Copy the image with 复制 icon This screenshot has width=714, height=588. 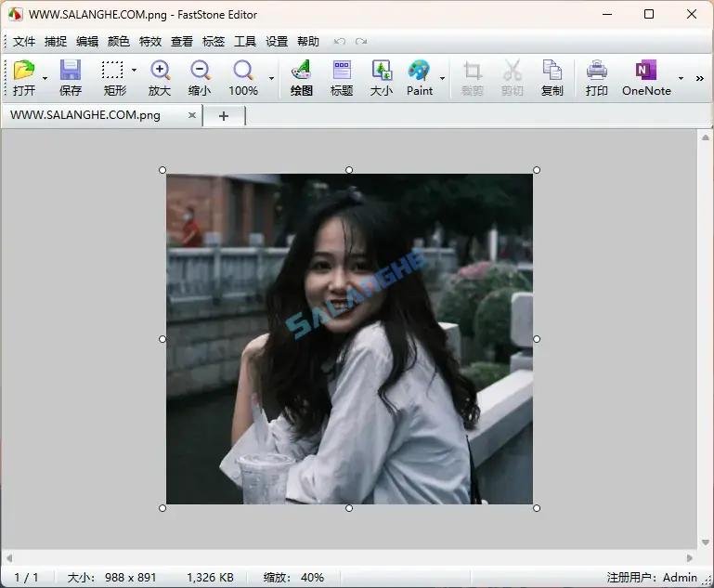552,78
